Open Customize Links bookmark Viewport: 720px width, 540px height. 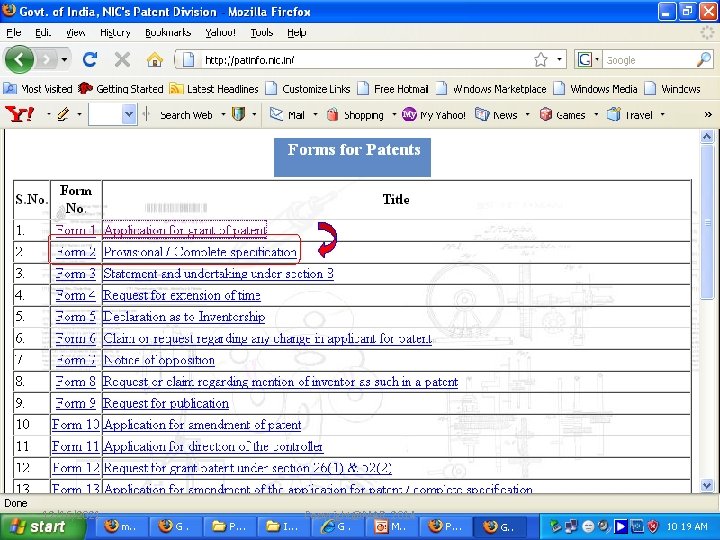tap(308, 89)
